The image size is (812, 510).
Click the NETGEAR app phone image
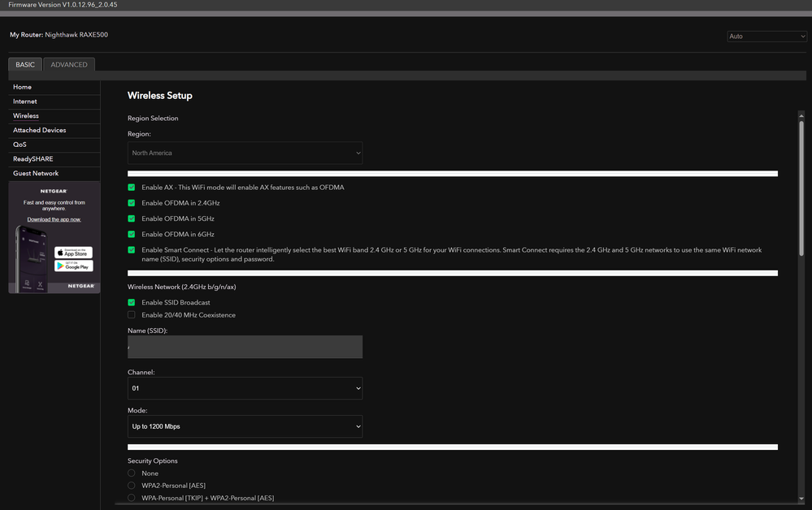[x=31, y=260]
